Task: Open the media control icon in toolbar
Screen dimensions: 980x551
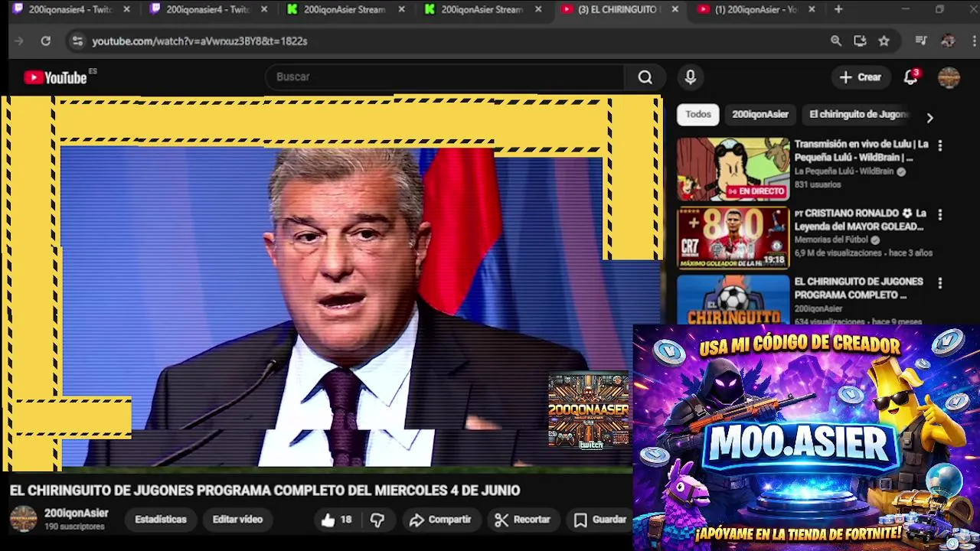Action: pos(921,41)
